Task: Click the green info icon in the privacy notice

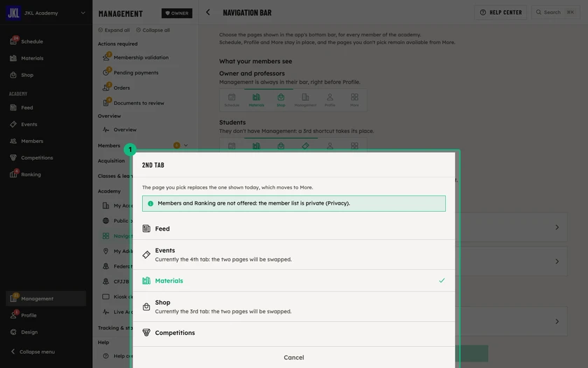Action: pos(150,203)
